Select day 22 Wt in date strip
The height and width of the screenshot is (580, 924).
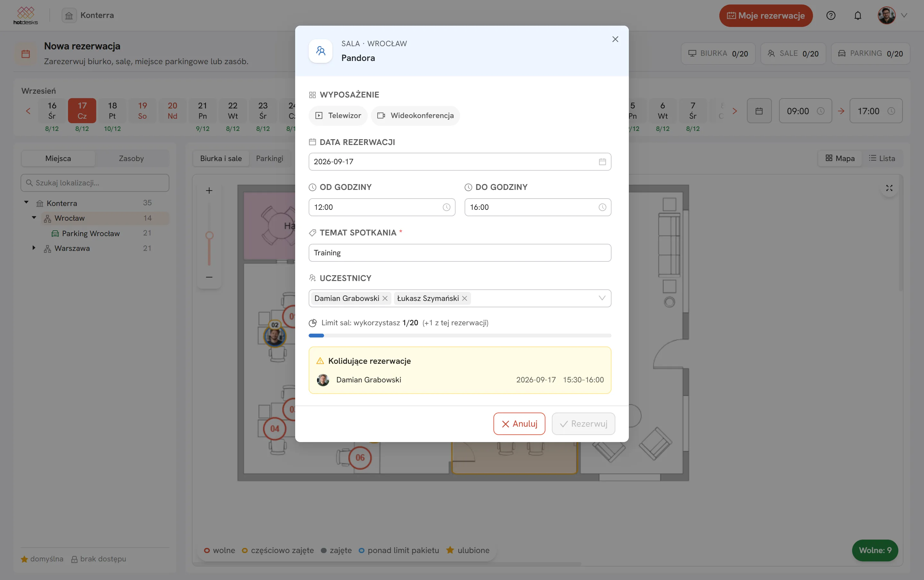tap(232, 111)
